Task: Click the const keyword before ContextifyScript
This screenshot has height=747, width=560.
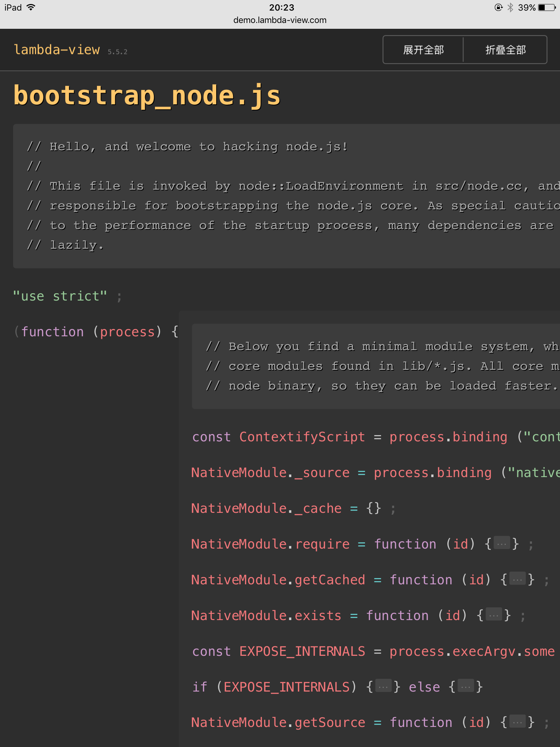Action: click(x=211, y=437)
